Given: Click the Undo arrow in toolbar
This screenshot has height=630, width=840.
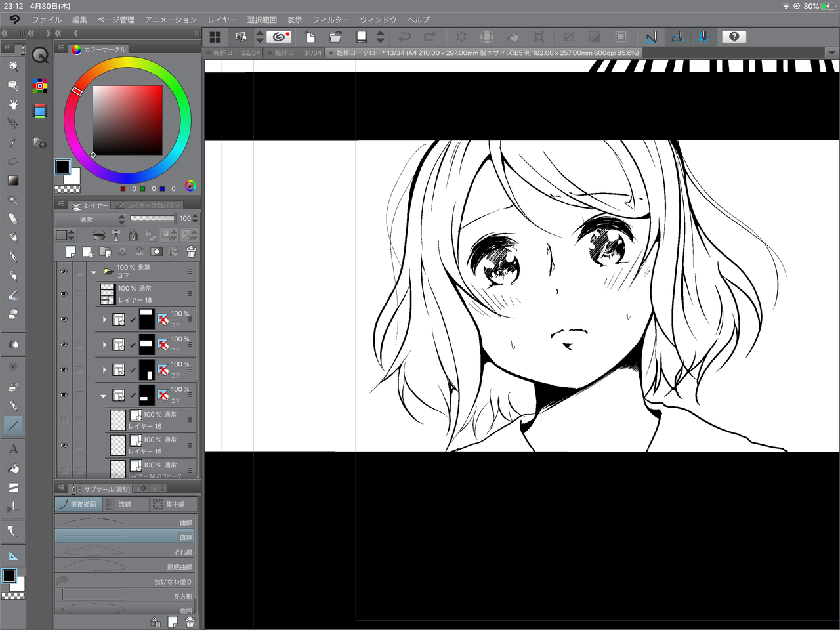Looking at the screenshot, I should pos(405,37).
